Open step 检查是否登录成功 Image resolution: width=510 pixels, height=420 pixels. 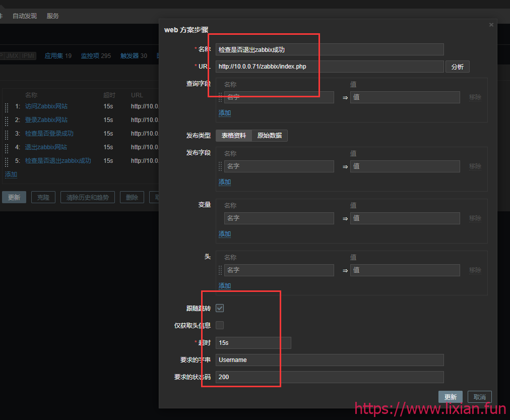pyautogui.click(x=49, y=134)
